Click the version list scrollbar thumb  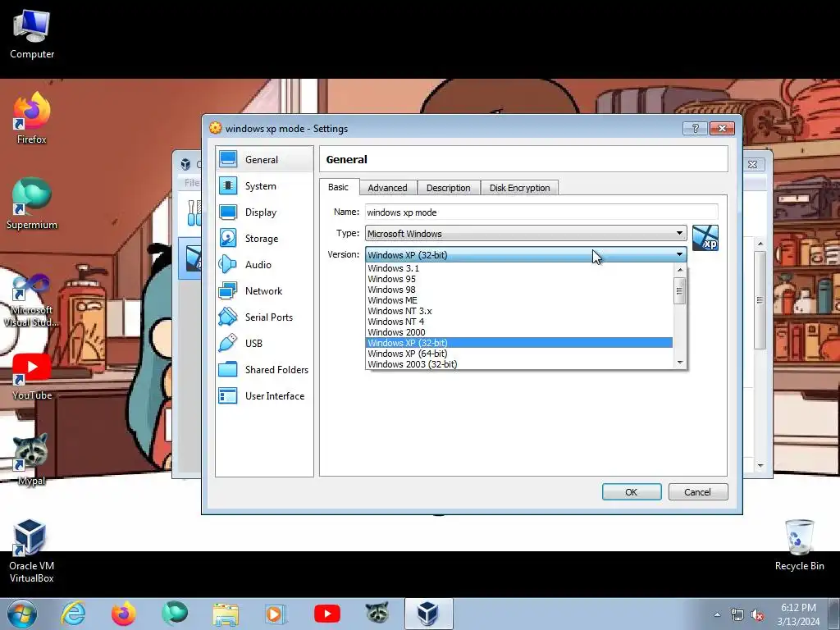(x=680, y=291)
